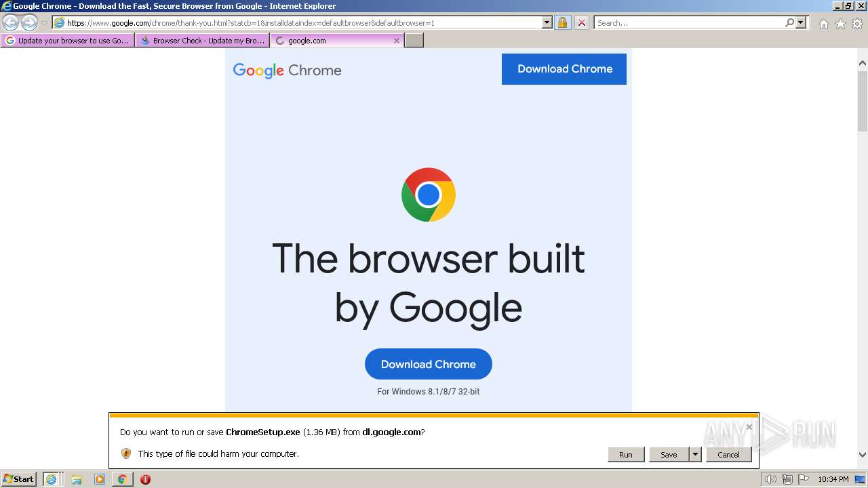This screenshot has height=488, width=868.
Task: Click the page scrollbar down arrow
Action: click(863, 455)
